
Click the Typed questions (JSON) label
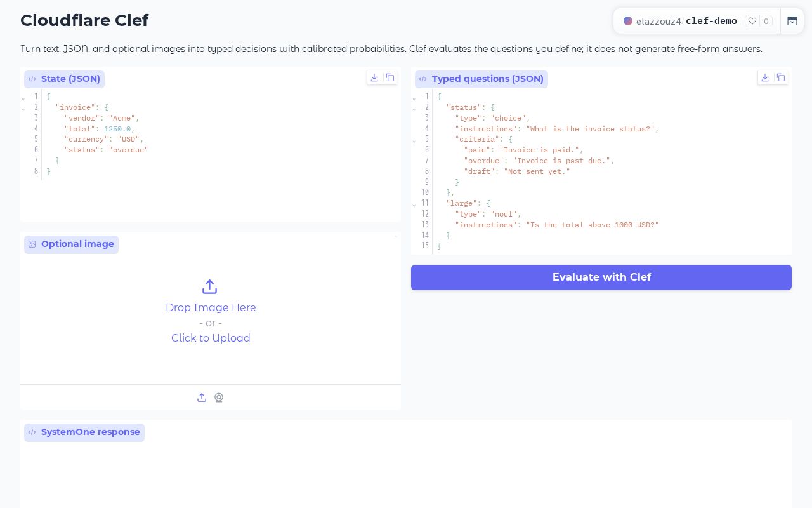(x=481, y=79)
